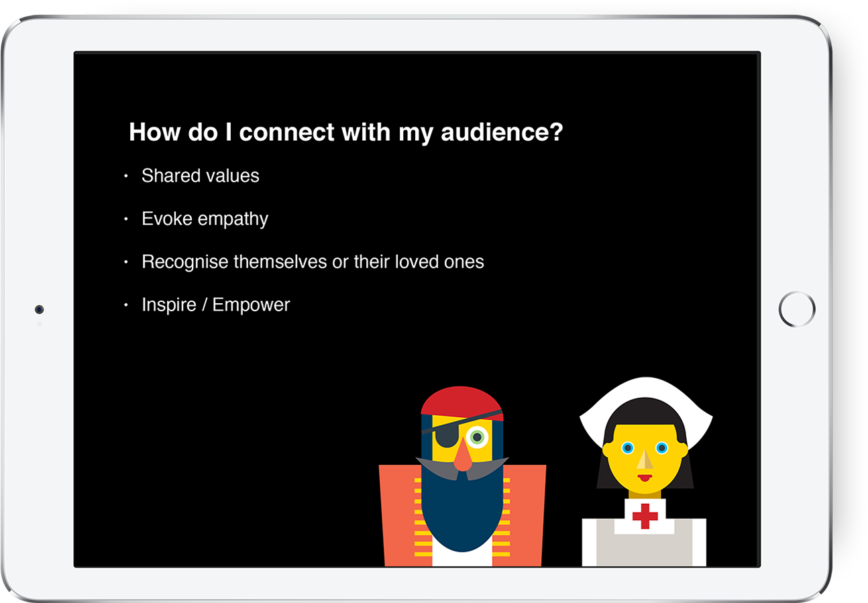
Task: Tap the nurse's left blue eye
Action: (627, 447)
